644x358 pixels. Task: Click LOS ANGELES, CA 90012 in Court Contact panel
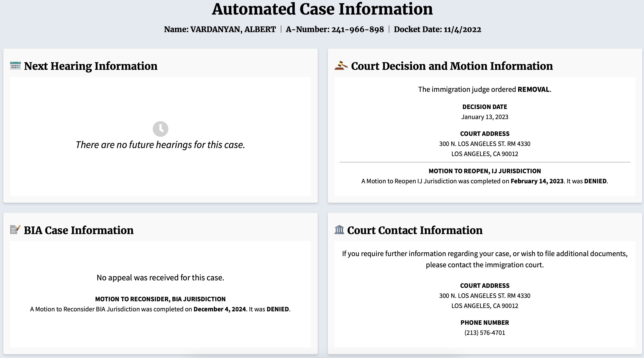(485, 306)
